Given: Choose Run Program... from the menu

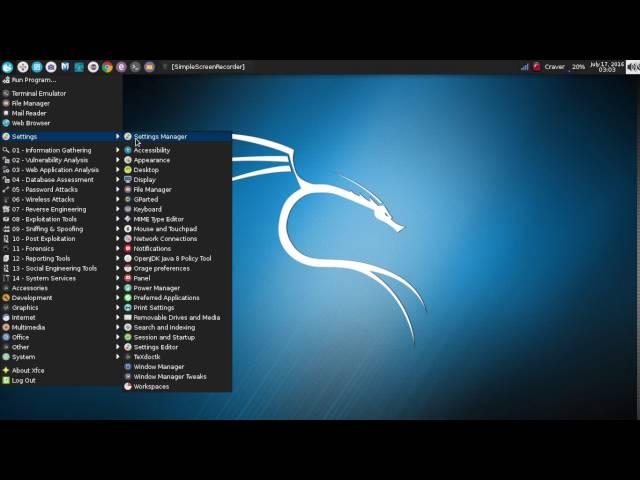Looking at the screenshot, I should click(x=61, y=80).
